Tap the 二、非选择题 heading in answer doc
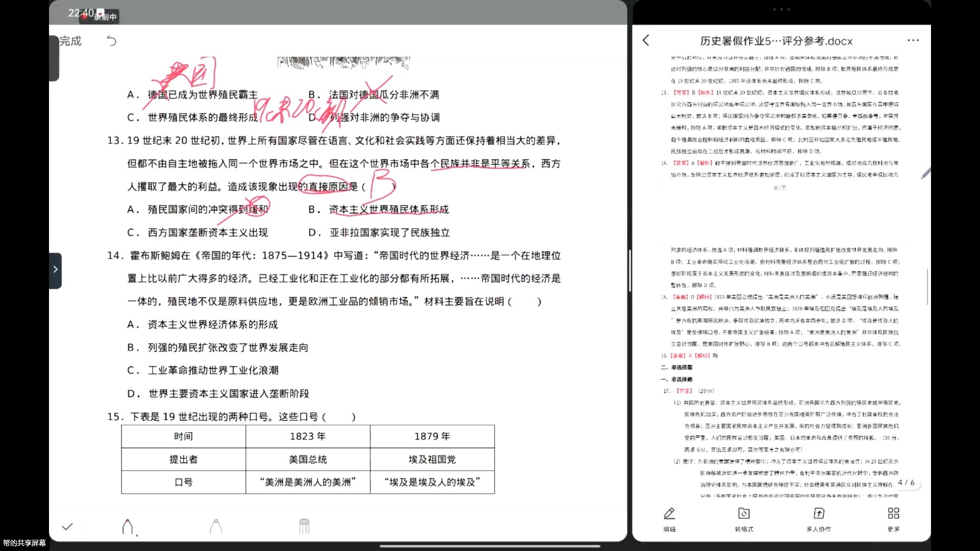This screenshot has height=551, width=980. [x=677, y=367]
